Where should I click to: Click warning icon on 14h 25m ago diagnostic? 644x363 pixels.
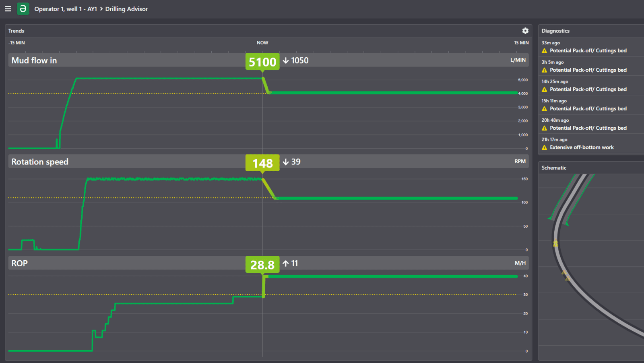[545, 89]
